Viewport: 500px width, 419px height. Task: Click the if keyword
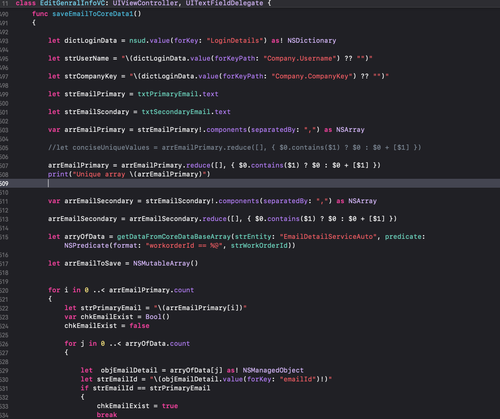tap(85, 388)
